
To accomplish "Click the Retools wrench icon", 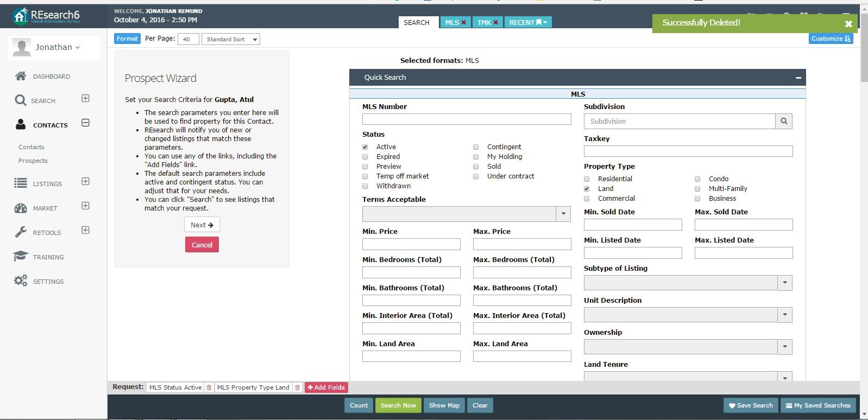I will pos(21,232).
